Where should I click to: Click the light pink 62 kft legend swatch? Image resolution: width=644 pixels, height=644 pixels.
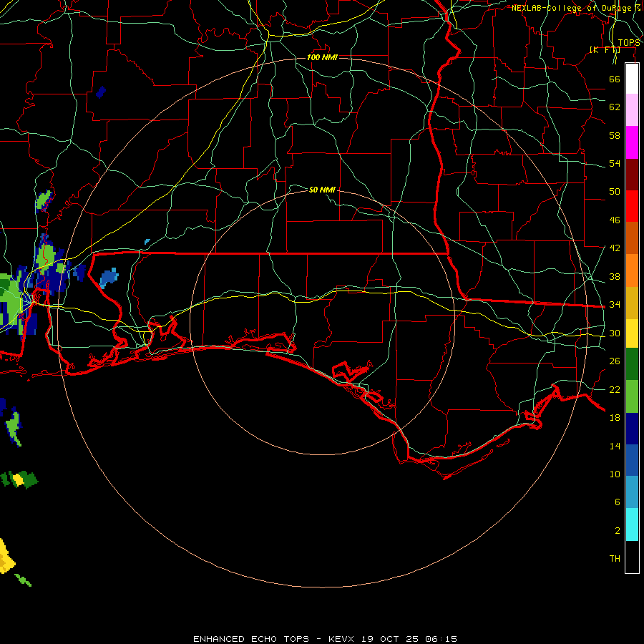coord(632,109)
